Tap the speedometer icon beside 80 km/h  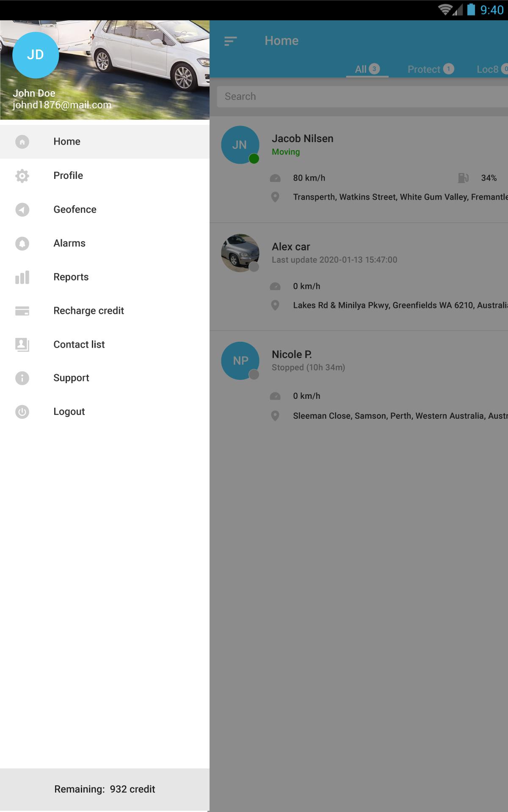pos(275,178)
